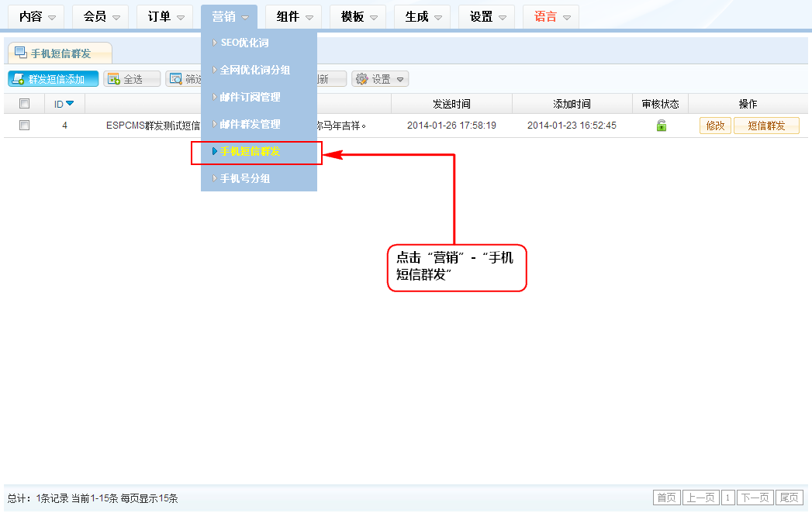Viewport: 812px width, 513px height.
Task: Click the ID column sort arrow
Action: [70, 104]
